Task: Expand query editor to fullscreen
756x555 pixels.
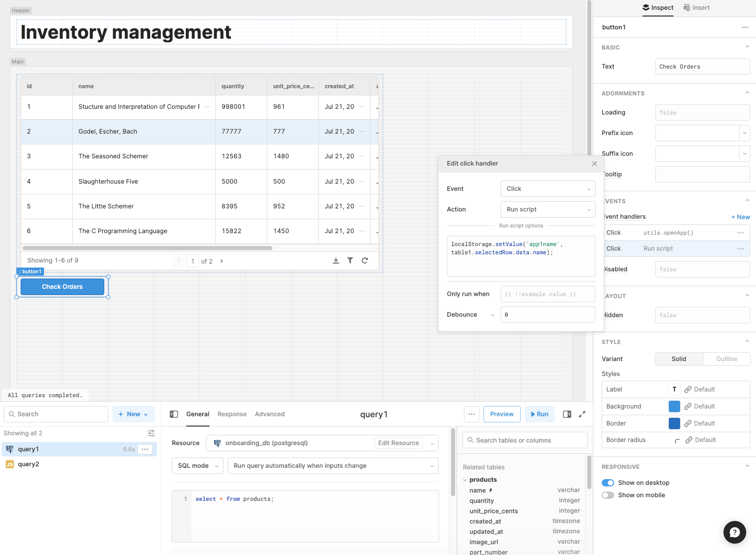Action: click(582, 414)
